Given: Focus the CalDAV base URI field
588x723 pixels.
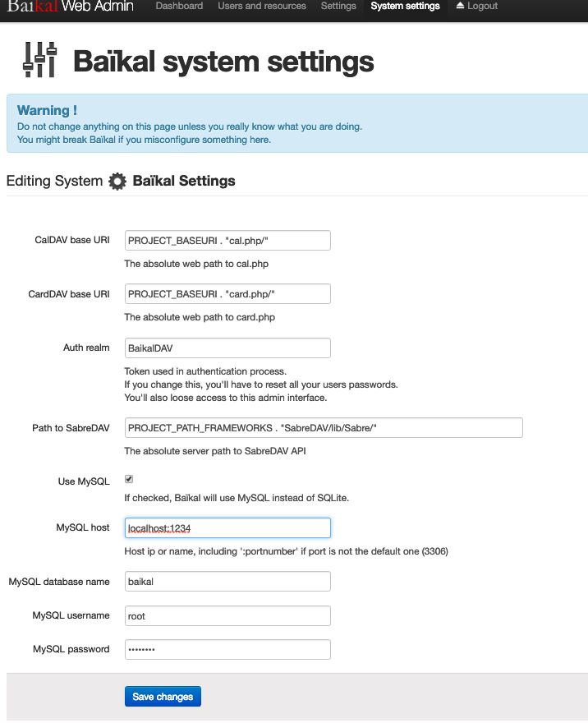Looking at the screenshot, I should 227,240.
